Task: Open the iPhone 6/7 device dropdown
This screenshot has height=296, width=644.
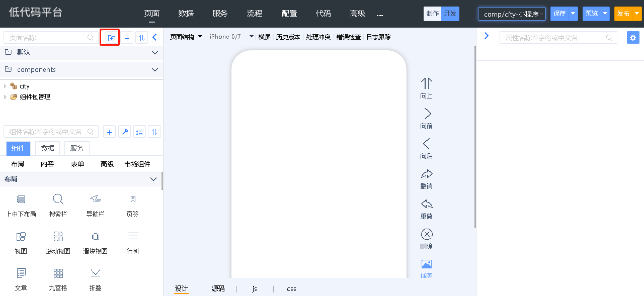Action: [x=251, y=37]
